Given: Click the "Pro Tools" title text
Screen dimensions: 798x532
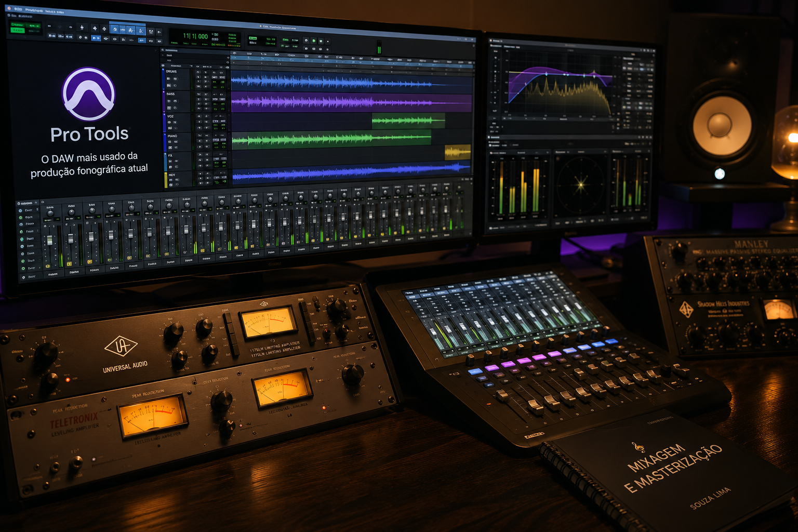Looking at the screenshot, I should (x=89, y=134).
